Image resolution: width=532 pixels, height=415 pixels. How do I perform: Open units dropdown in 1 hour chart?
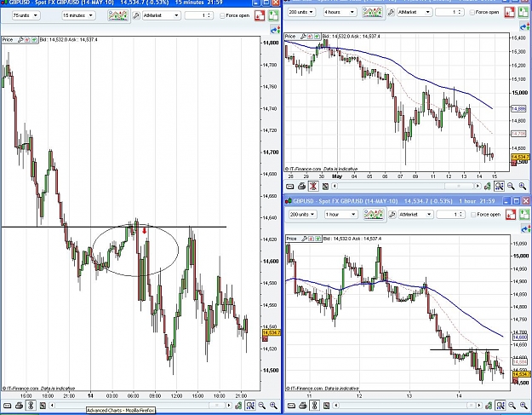tap(303, 214)
